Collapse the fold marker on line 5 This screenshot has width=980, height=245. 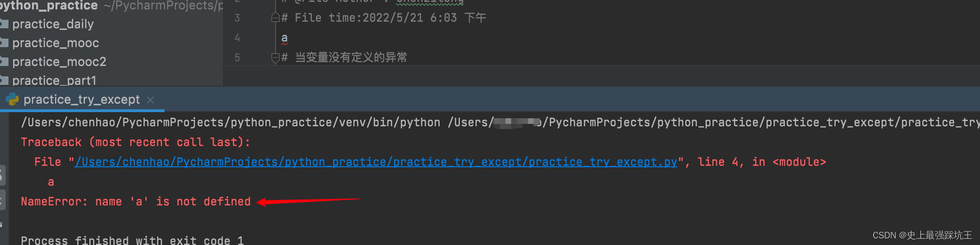(276, 57)
